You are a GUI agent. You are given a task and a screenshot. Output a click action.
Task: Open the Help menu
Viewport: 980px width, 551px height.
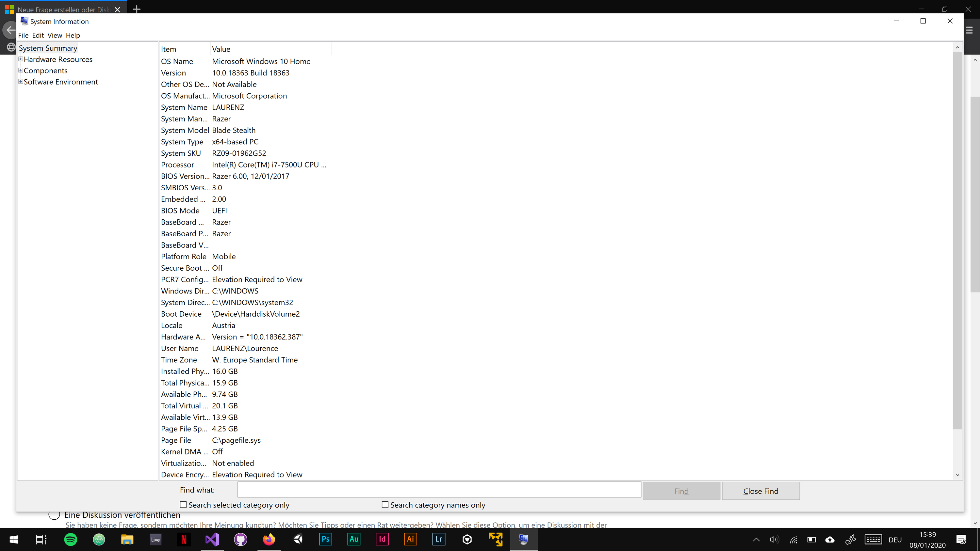(73, 35)
